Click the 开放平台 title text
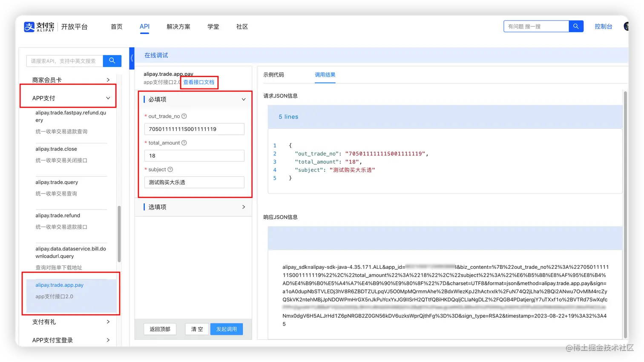The image size is (644, 362). [x=74, y=27]
